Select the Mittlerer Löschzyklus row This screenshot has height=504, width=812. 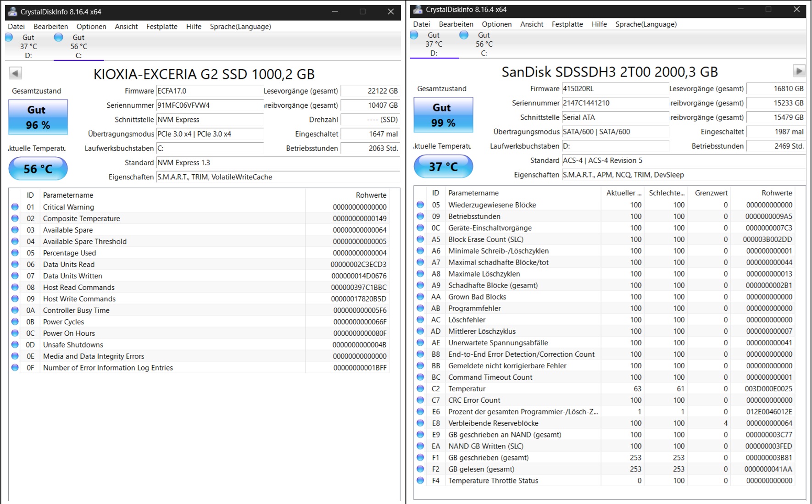pyautogui.click(x=605, y=331)
